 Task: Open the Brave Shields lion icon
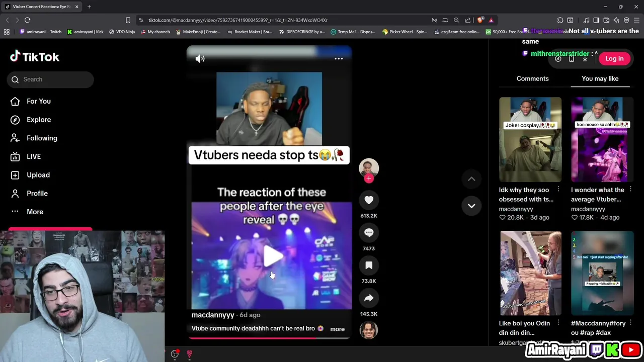(480, 20)
